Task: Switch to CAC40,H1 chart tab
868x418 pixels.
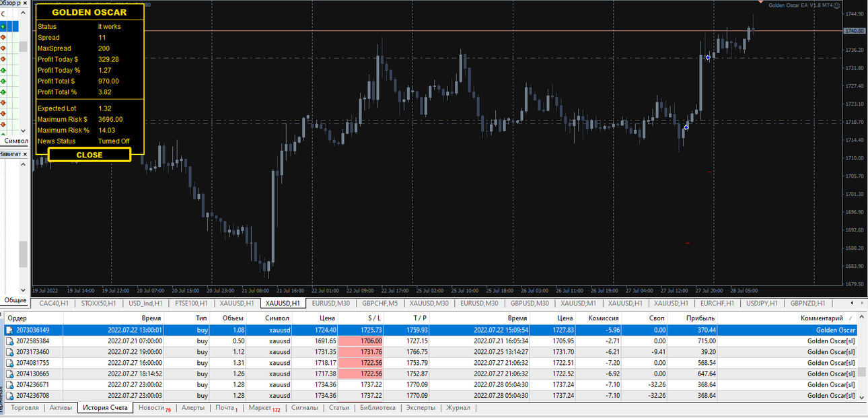Action: click(54, 304)
